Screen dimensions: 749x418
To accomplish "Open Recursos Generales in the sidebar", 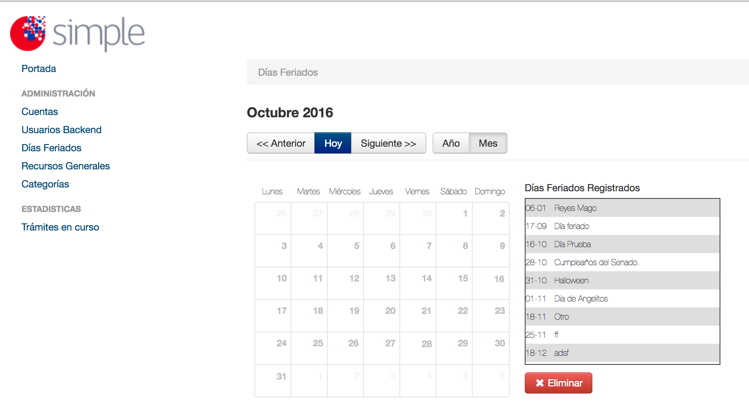I will point(66,166).
